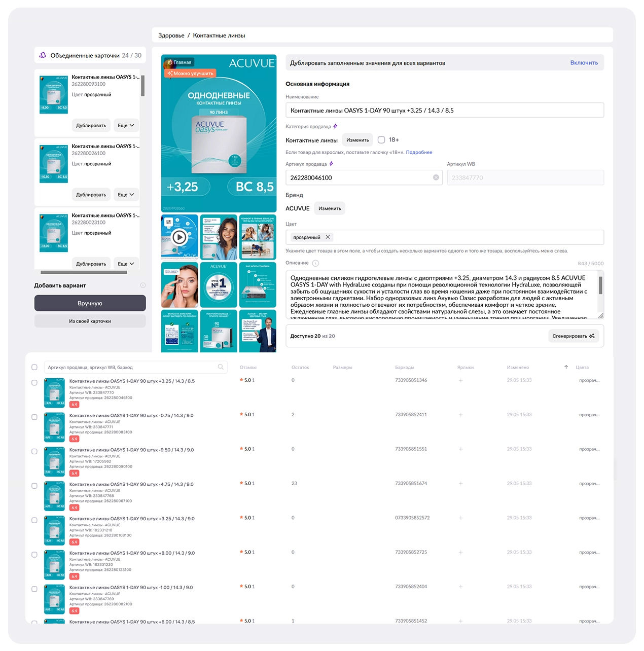Click Изменить next to the ACUVUE brand
Viewport: 644px width, 651px height.
coord(330,208)
